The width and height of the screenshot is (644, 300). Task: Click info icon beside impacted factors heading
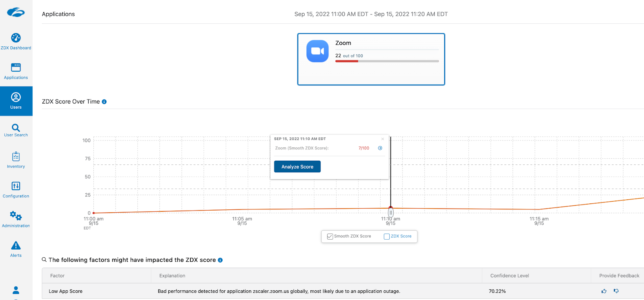220,260
